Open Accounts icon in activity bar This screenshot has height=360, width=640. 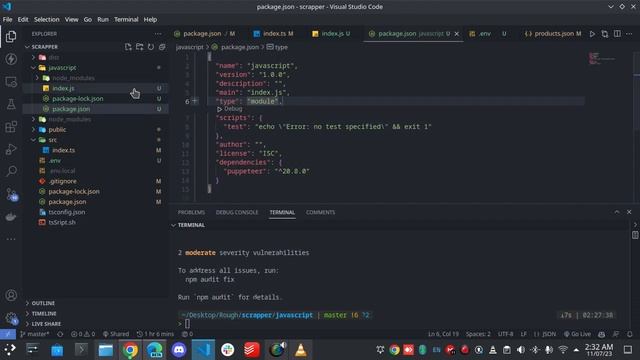(11, 295)
